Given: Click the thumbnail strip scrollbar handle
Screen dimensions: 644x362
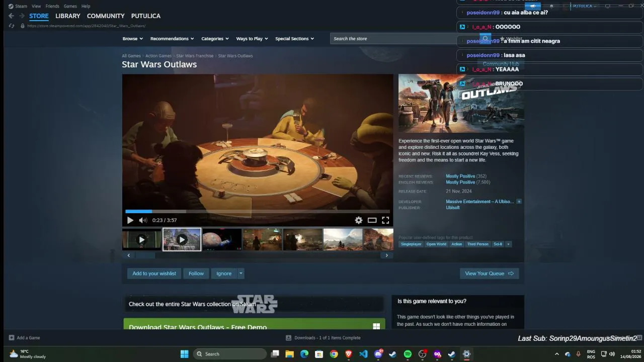Looking at the screenshot, I should pyautogui.click(x=145, y=255).
